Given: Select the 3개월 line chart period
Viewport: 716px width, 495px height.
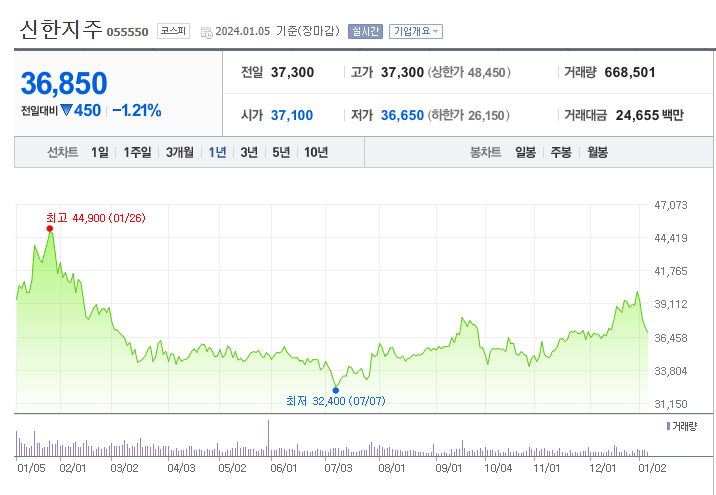Looking at the screenshot, I should click(179, 152).
